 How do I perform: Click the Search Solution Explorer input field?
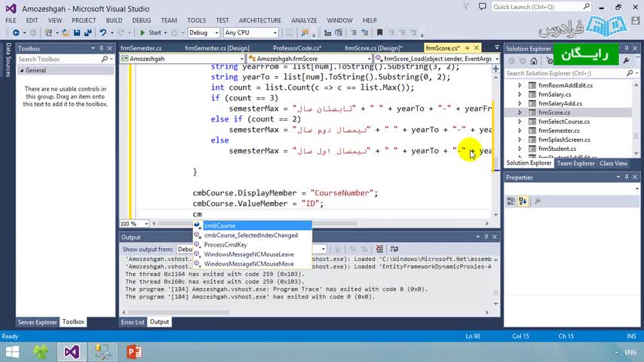pos(565,73)
